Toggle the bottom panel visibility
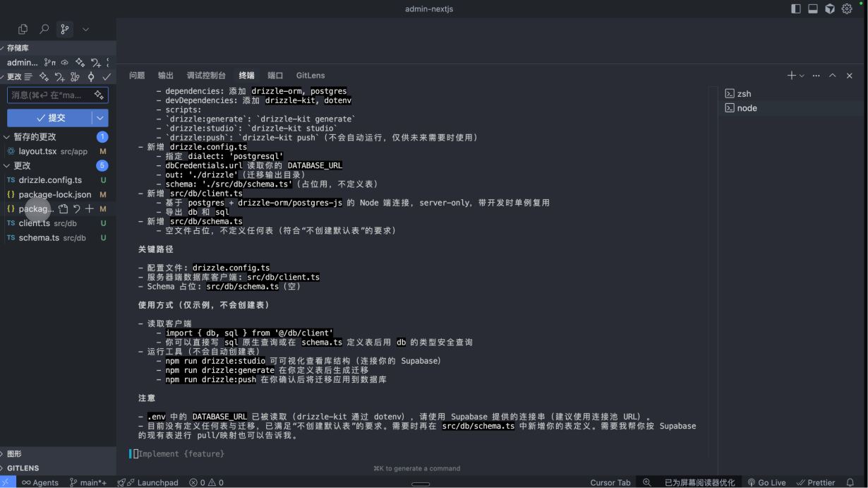This screenshot has width=868, height=488. pos(813,9)
